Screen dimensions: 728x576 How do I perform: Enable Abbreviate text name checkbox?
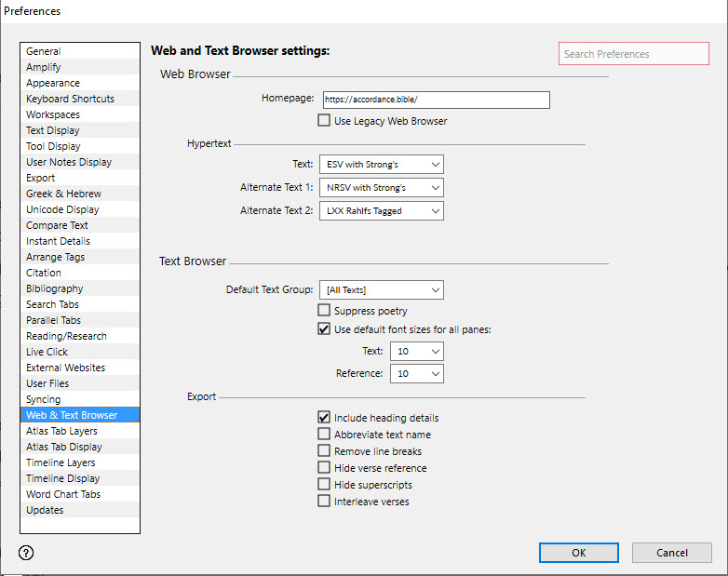tap(324, 435)
